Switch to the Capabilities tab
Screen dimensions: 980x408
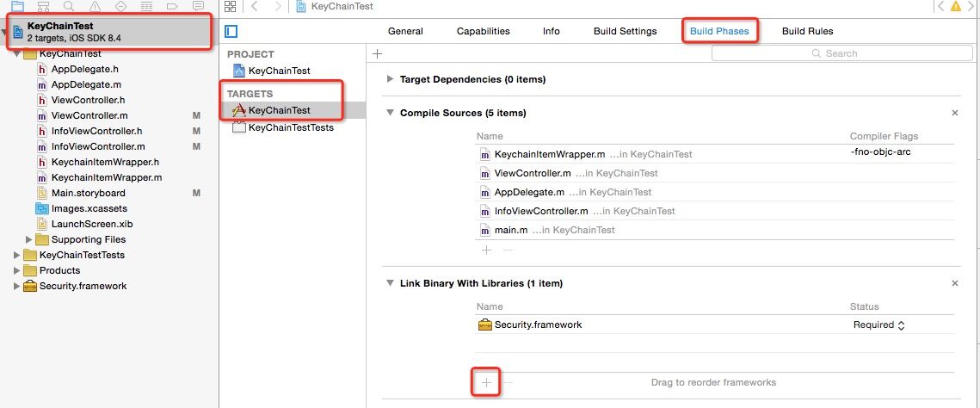[x=484, y=31]
